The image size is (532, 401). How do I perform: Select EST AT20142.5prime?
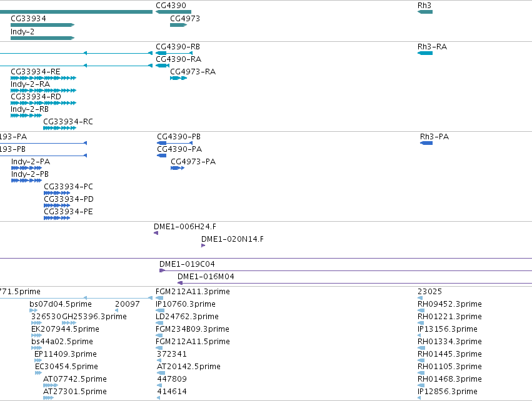pyautogui.click(x=161, y=374)
